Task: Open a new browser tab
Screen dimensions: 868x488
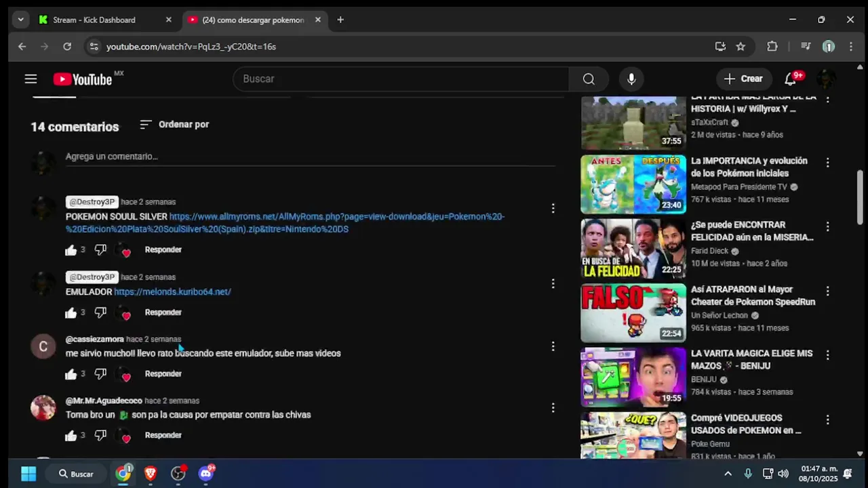Action: [x=340, y=20]
